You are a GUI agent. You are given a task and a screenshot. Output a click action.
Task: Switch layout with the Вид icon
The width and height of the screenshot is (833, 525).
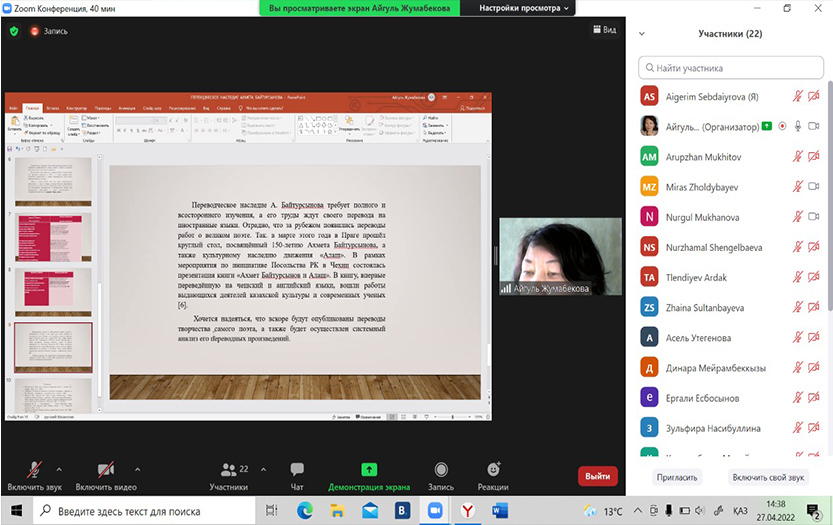(604, 31)
